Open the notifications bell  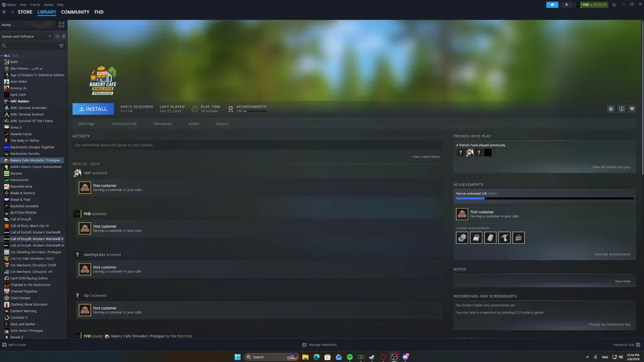(566, 5)
